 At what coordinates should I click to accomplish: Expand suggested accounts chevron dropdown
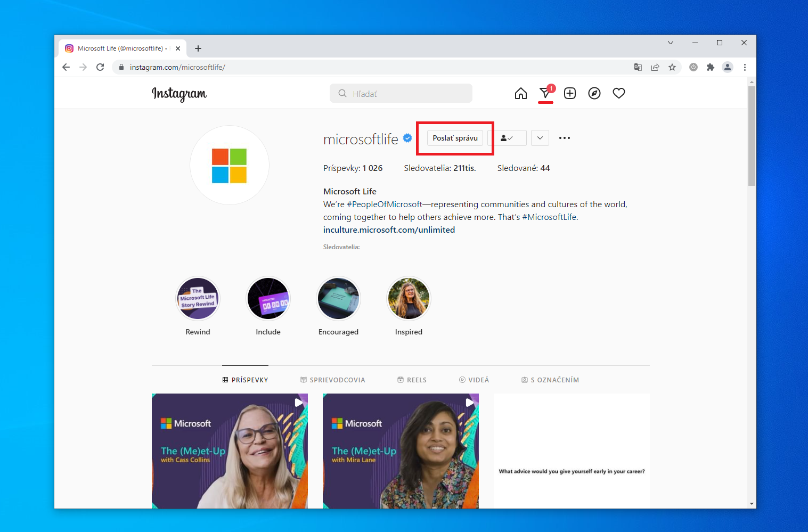[540, 138]
